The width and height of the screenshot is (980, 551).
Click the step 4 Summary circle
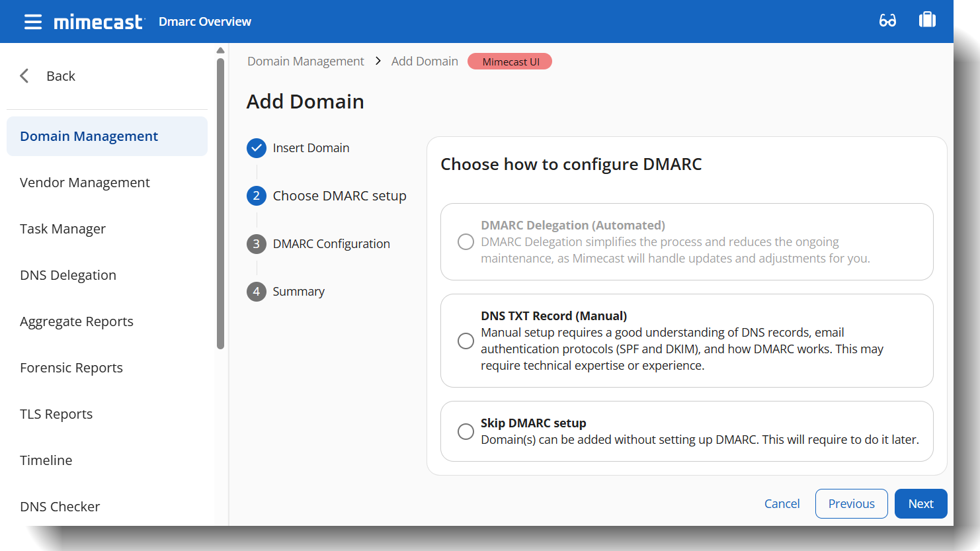(257, 292)
